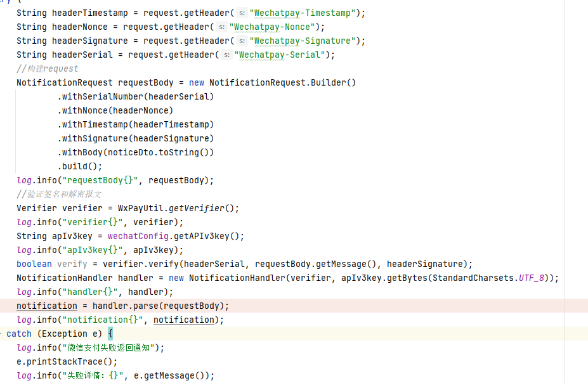The height and width of the screenshot is (383, 588).
Task: Click the highlighted opening brace after catch
Action: coord(110,334)
